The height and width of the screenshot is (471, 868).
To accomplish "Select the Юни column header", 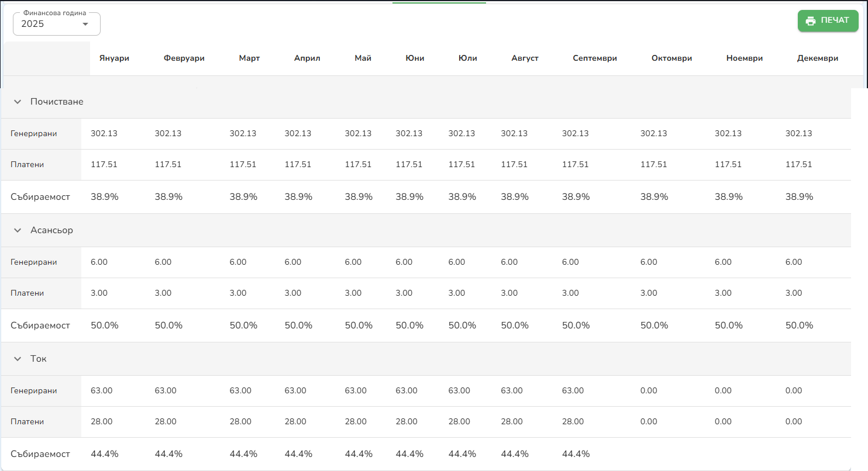I will (x=415, y=58).
